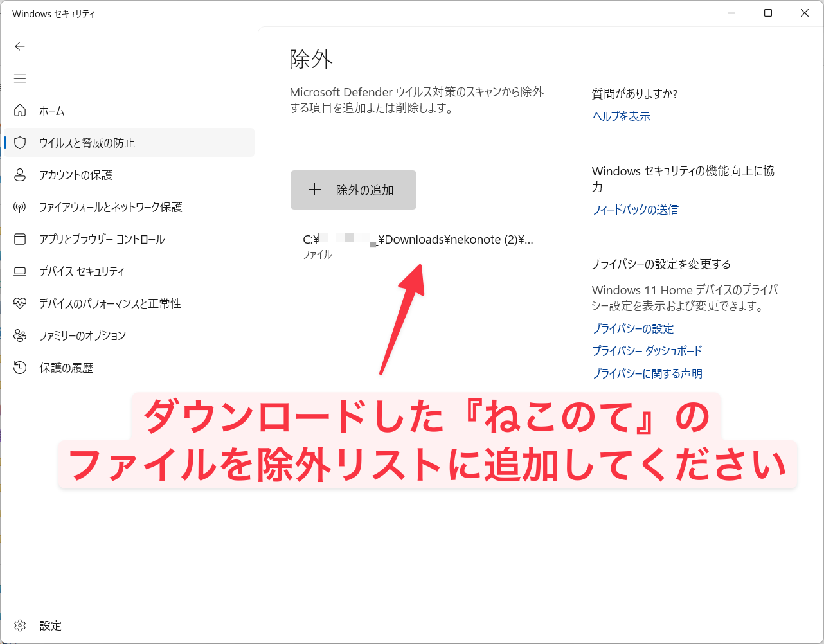Go to ホーム in the sidebar
This screenshot has width=824, height=644.
(x=129, y=111)
